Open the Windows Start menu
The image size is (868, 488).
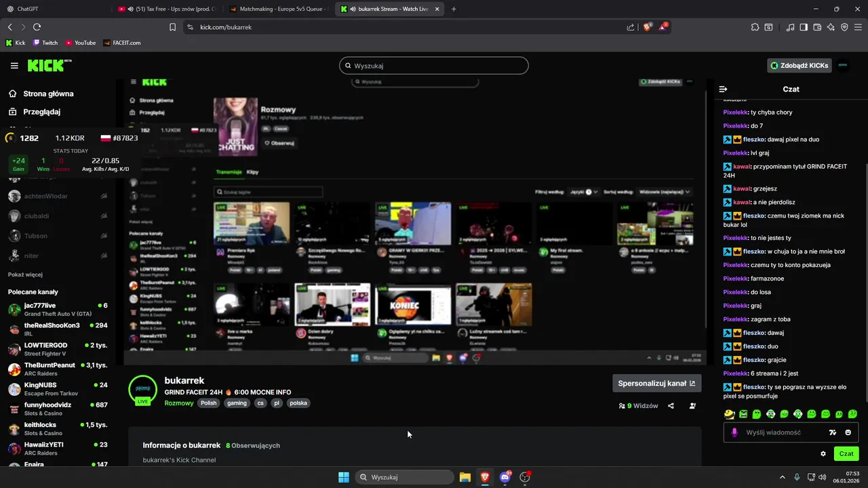(x=344, y=477)
